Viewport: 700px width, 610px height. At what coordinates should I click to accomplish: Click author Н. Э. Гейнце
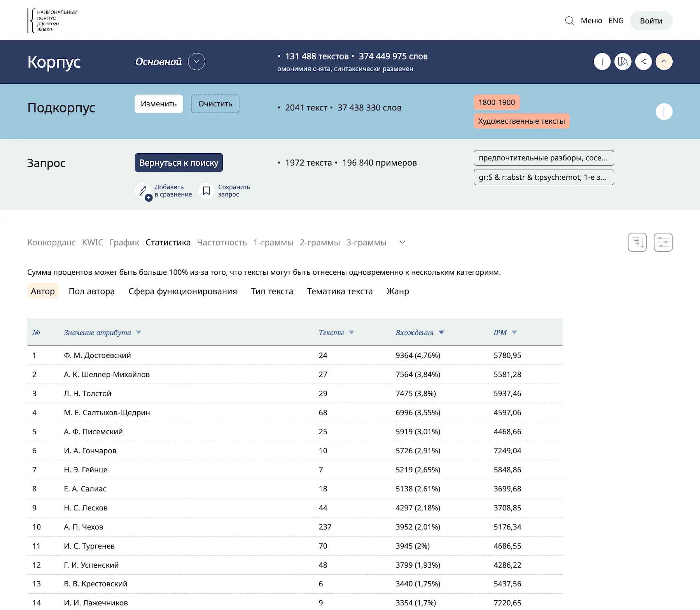coord(86,470)
